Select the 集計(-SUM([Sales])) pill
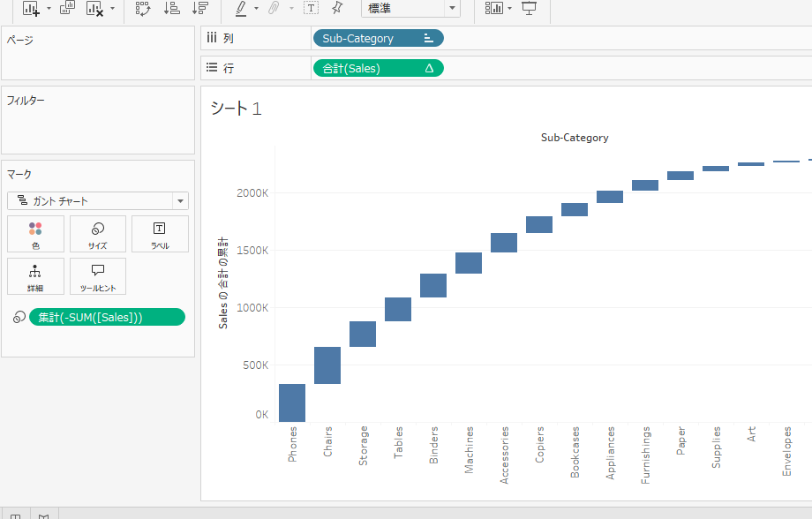 [107, 317]
